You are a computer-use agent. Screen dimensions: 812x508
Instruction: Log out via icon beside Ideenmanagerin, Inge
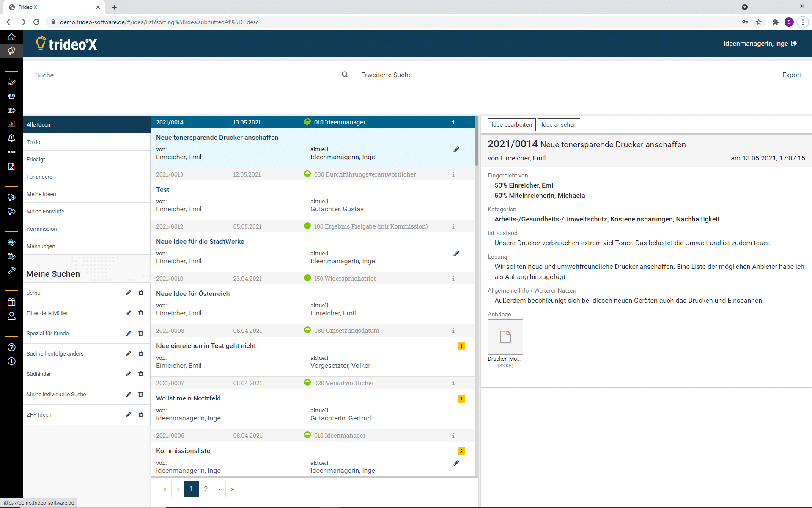pos(794,43)
